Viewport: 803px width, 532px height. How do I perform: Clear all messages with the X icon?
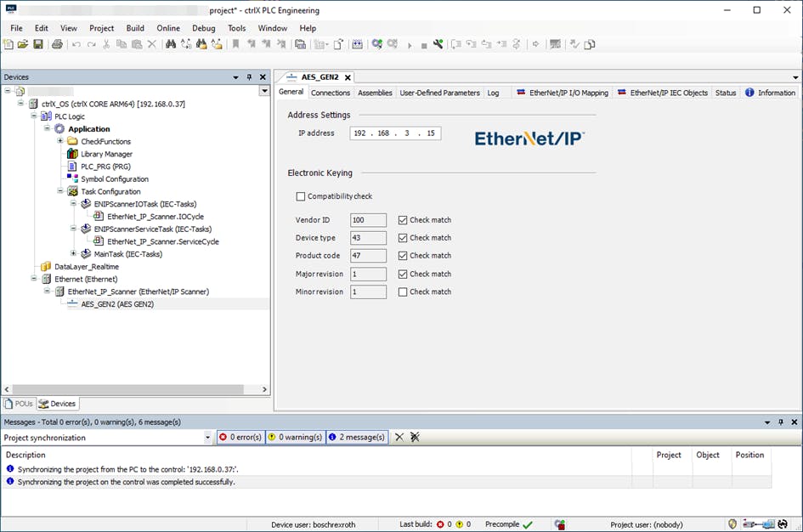[399, 437]
